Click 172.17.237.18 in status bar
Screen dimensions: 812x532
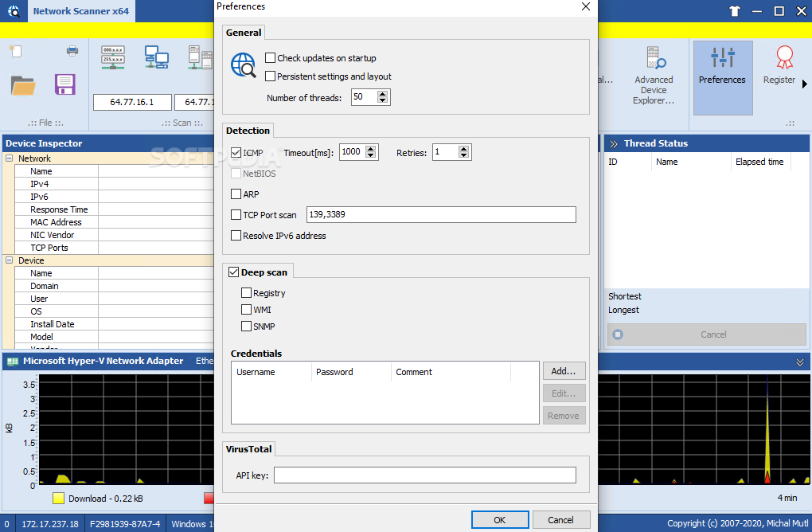50,524
